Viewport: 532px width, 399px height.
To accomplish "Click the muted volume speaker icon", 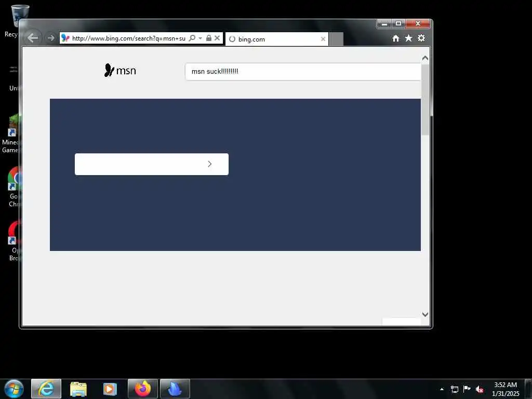I will pos(480,389).
